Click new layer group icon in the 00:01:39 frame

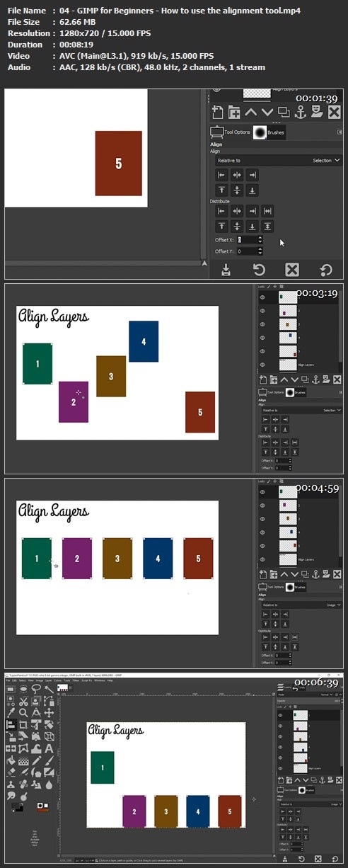tap(234, 112)
